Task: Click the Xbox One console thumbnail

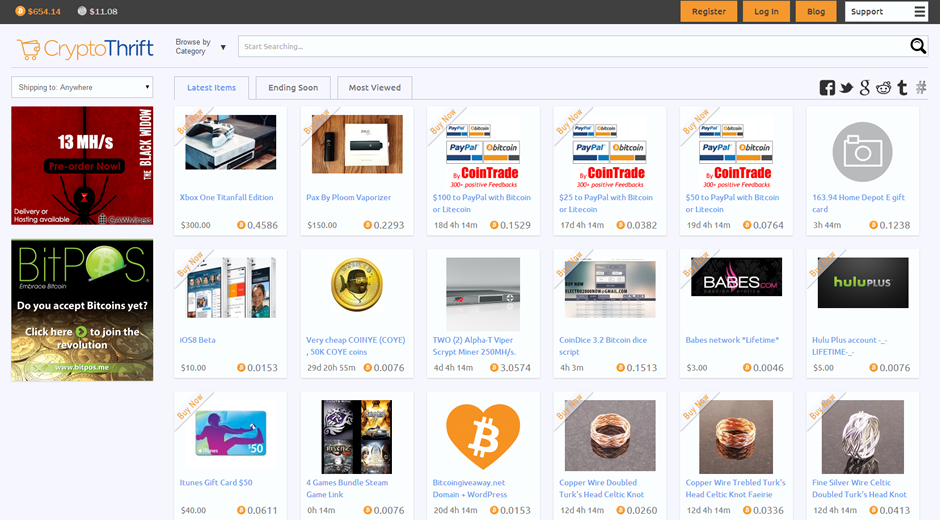Action: click(231, 142)
